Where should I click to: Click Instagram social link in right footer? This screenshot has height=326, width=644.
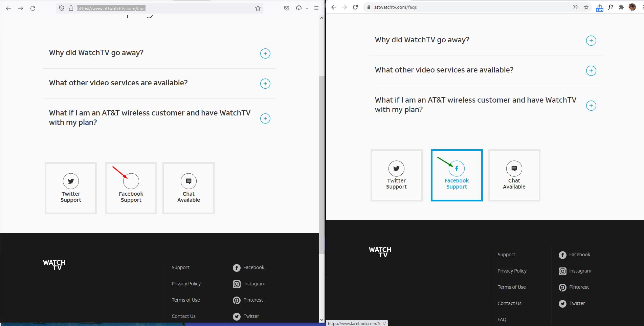(575, 271)
